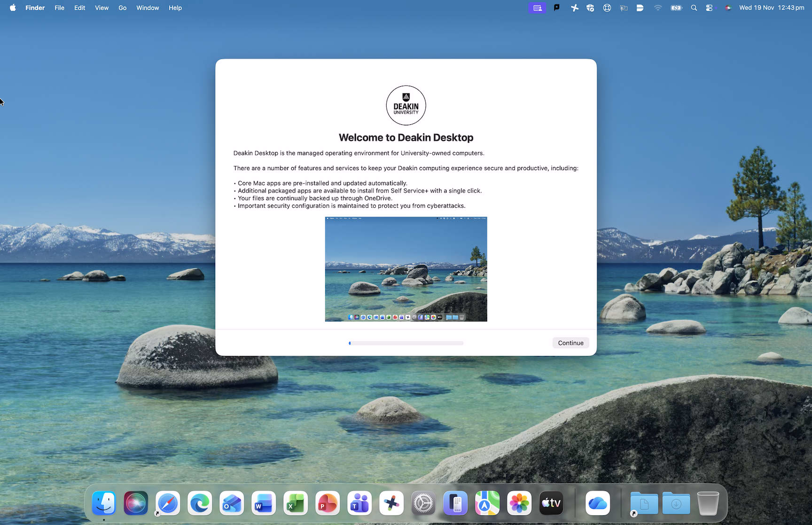Image resolution: width=812 pixels, height=525 pixels.
Task: Open OneDrive cloud icon in dock
Action: point(597,504)
